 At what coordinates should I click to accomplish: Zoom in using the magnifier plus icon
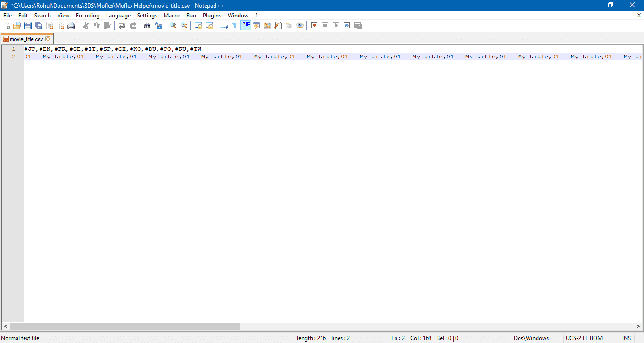tap(173, 25)
